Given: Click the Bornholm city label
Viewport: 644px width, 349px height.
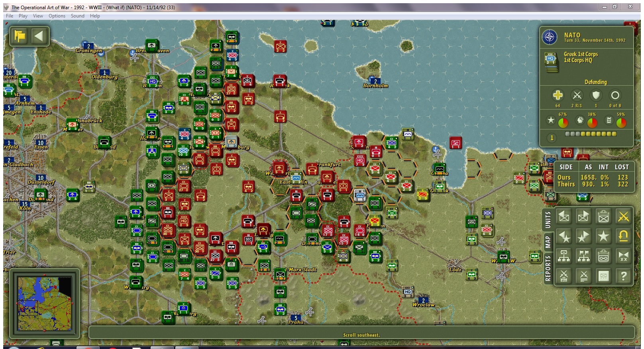Looking at the screenshot, I should pos(375,86).
